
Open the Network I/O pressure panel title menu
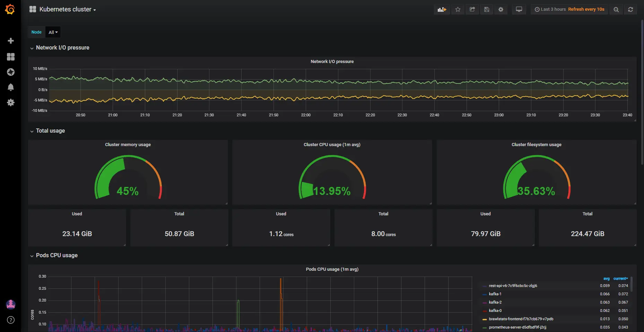tap(332, 62)
